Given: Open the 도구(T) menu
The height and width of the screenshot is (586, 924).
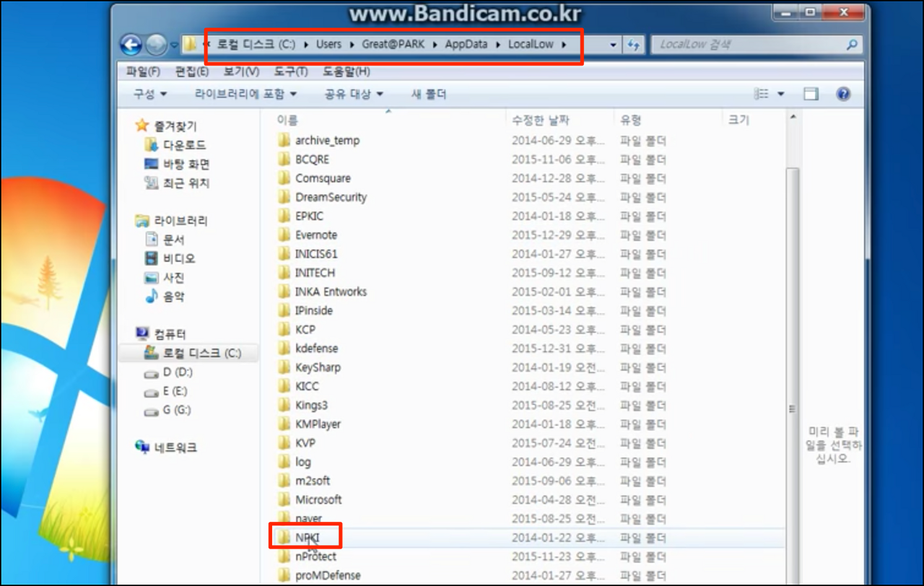Looking at the screenshot, I should (291, 71).
